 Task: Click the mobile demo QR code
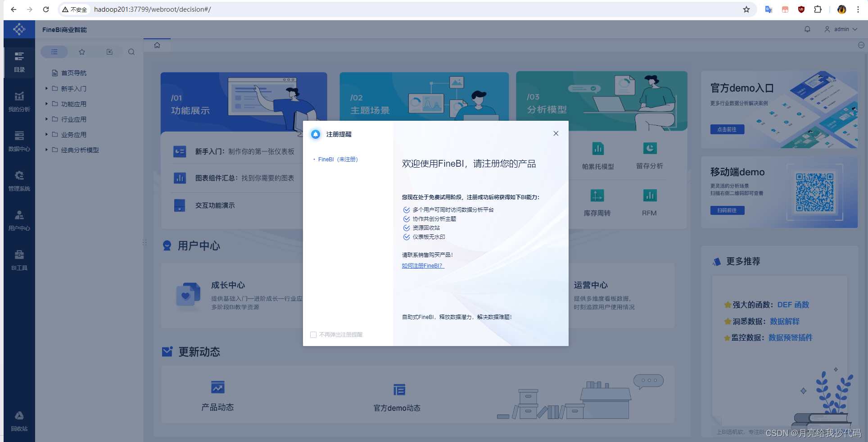tap(815, 192)
